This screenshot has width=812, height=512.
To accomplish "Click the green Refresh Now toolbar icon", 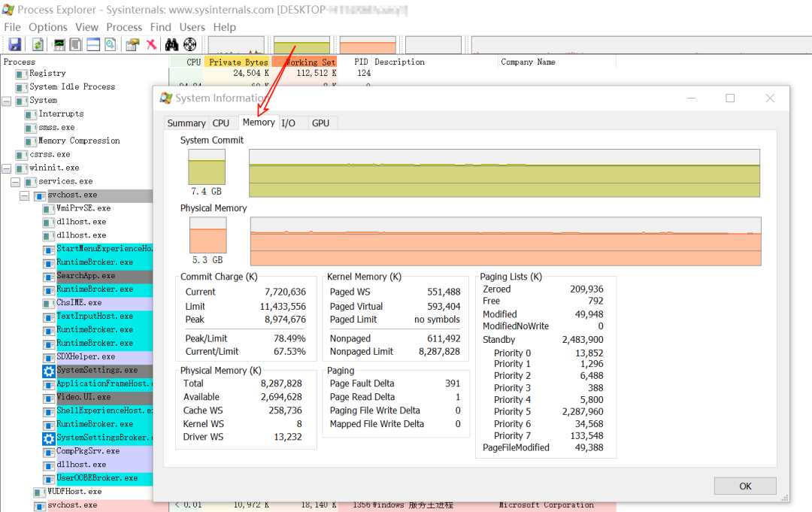I will tap(37, 45).
